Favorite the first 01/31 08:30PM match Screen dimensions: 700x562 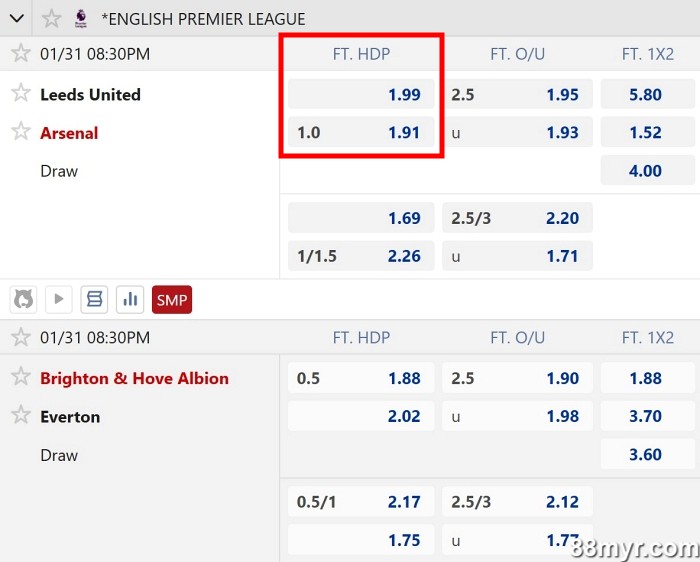[21, 53]
